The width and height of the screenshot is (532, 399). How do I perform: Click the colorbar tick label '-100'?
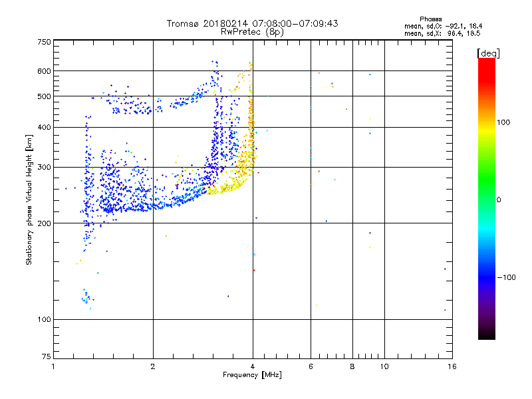coord(507,277)
